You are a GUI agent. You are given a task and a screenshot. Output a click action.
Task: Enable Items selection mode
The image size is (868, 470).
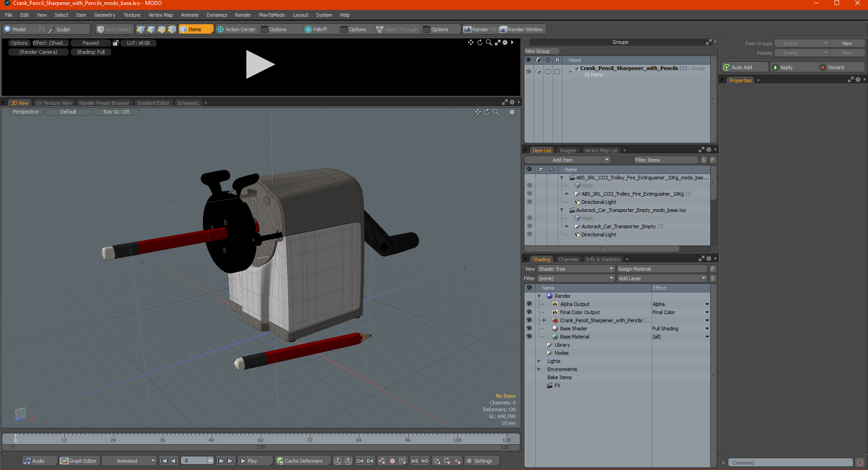195,29
